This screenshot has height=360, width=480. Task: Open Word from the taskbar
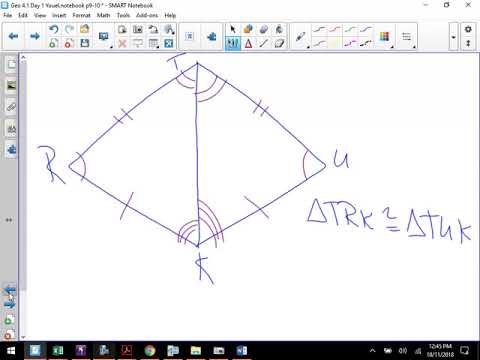click(x=241, y=351)
